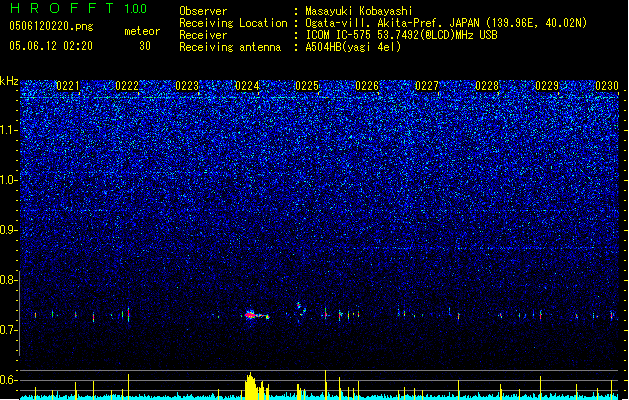Click the meteor count 30

(145, 46)
